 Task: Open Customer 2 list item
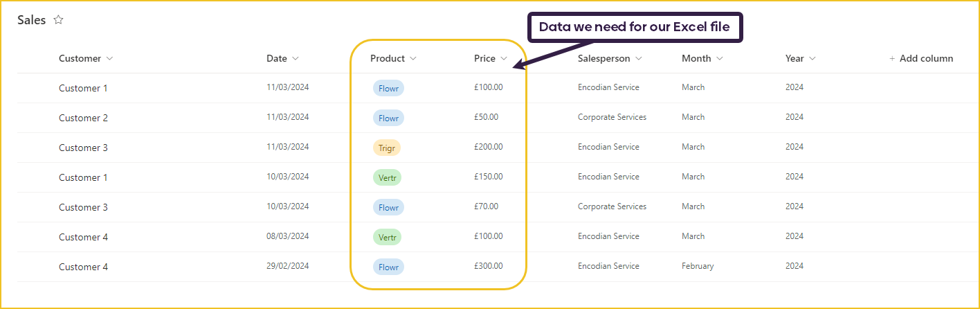83,118
